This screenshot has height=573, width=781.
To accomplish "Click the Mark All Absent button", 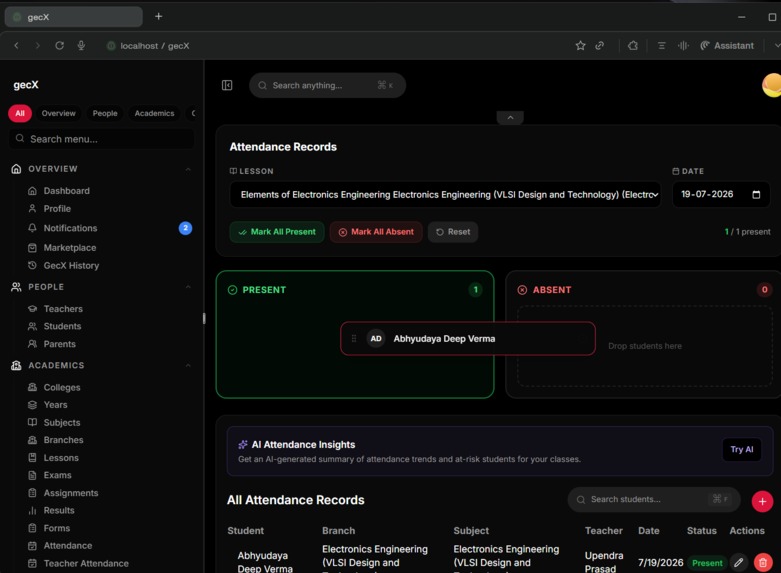I will 376,232.
